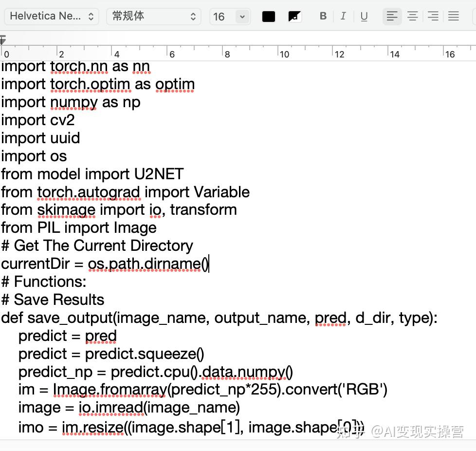
Task: Click the word U2NET in the text
Action: (159, 174)
